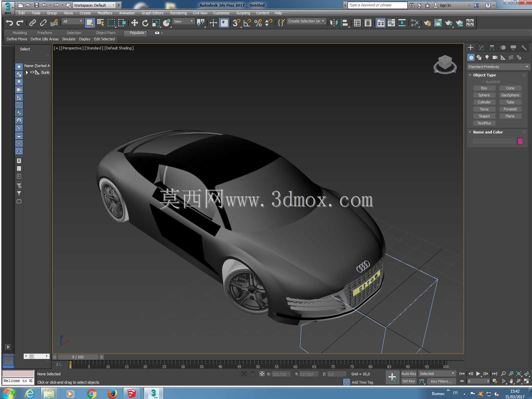Choose the Rectangular Selection Region tool
This screenshot has height=399, width=532.
111,23
